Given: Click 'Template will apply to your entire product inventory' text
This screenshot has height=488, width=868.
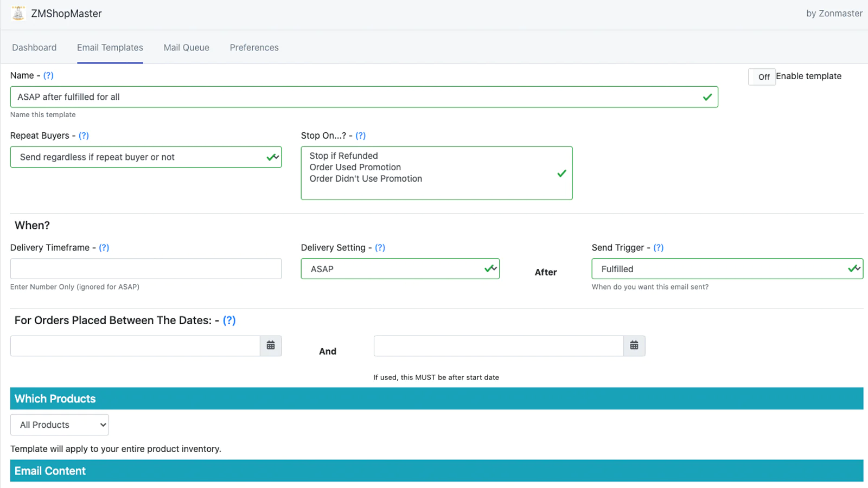Looking at the screenshot, I should click(116, 449).
